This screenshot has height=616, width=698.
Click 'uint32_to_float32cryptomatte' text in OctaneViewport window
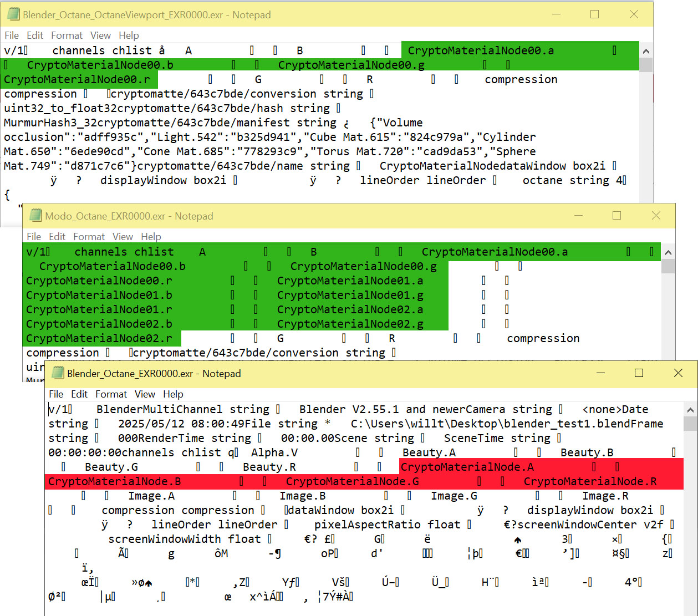point(96,108)
